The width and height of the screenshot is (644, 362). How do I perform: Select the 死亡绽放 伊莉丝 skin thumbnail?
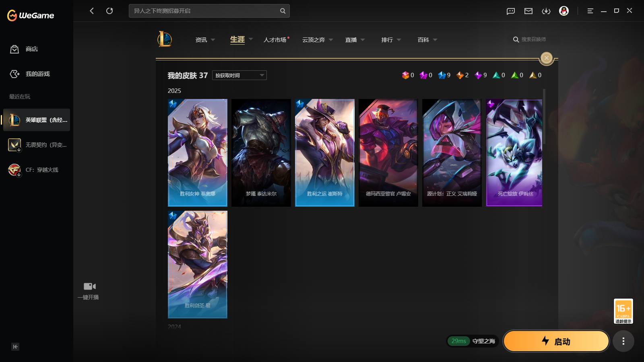[x=514, y=153]
